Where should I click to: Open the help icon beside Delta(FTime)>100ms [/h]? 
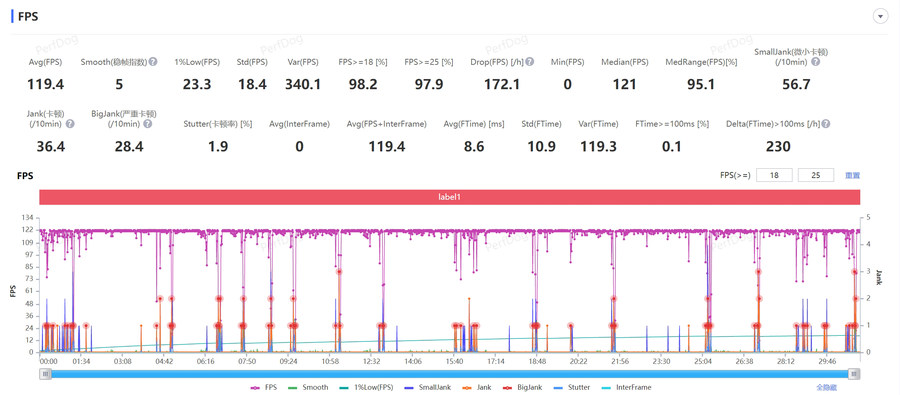tap(827, 123)
